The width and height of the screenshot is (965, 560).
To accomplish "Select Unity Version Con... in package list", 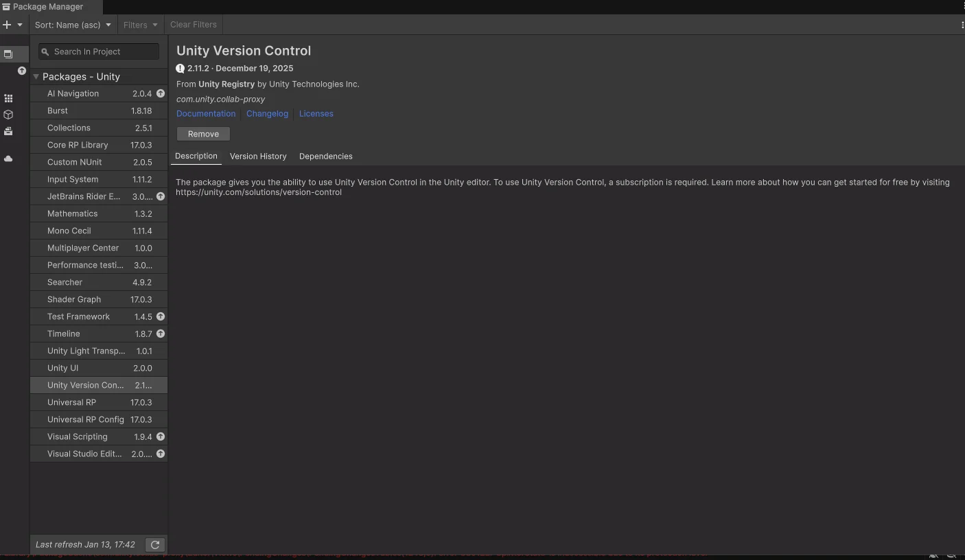I will [99, 385].
